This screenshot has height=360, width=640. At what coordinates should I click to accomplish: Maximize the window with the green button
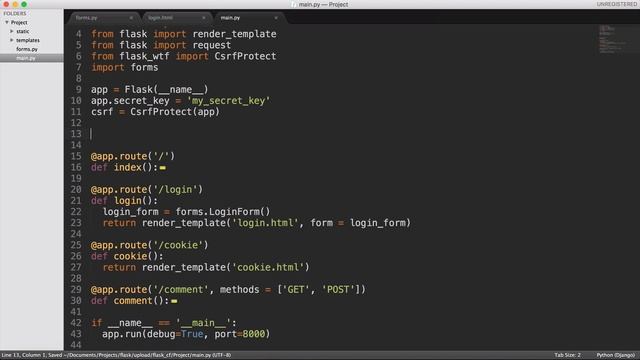click(24, 4)
